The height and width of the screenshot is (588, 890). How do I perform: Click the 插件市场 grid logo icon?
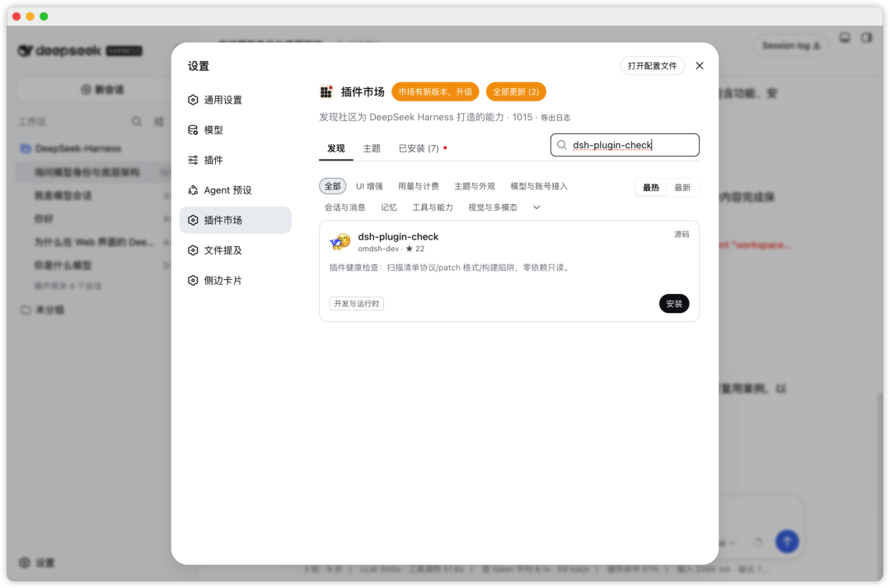point(326,92)
